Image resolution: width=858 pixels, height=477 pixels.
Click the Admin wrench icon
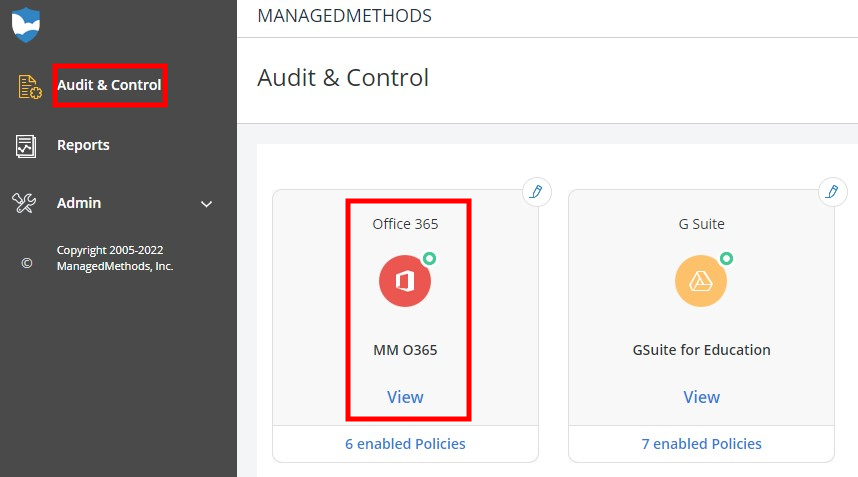pyautogui.click(x=25, y=203)
